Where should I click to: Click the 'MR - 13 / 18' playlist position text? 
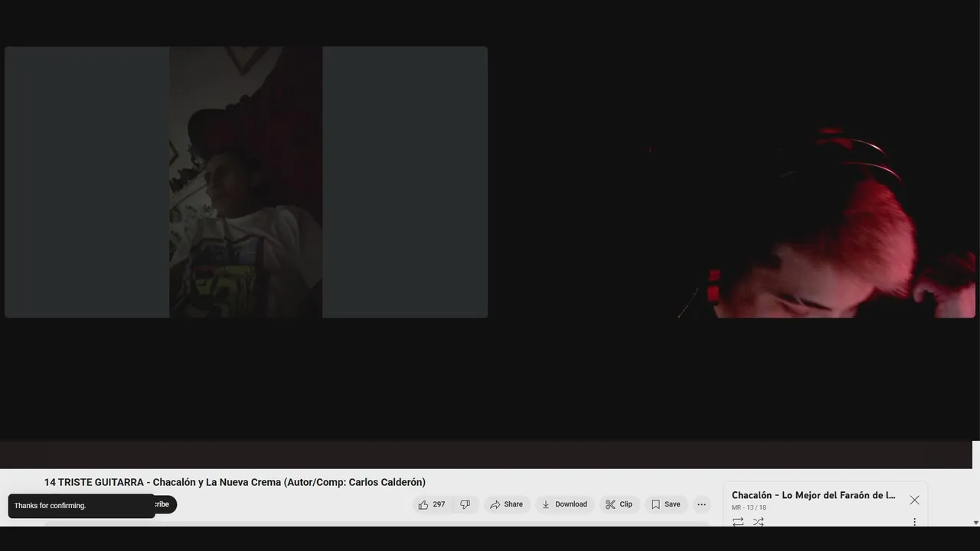(x=749, y=507)
